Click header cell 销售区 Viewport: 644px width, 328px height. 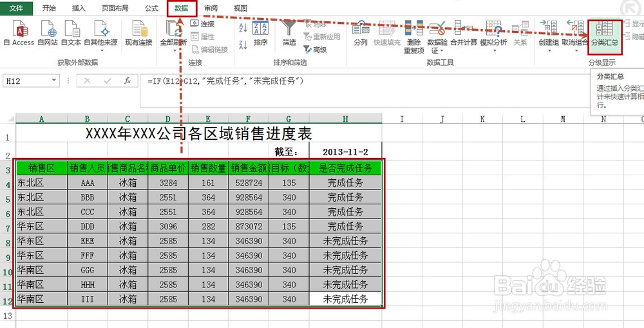tap(41, 168)
